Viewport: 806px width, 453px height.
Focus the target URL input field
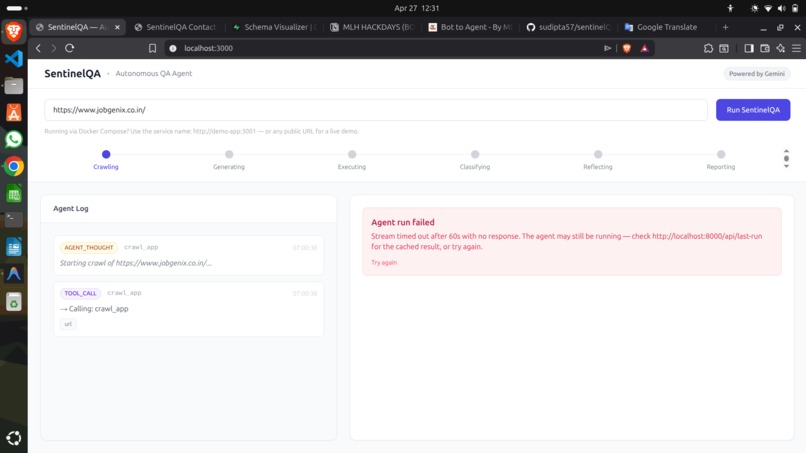[x=376, y=110]
